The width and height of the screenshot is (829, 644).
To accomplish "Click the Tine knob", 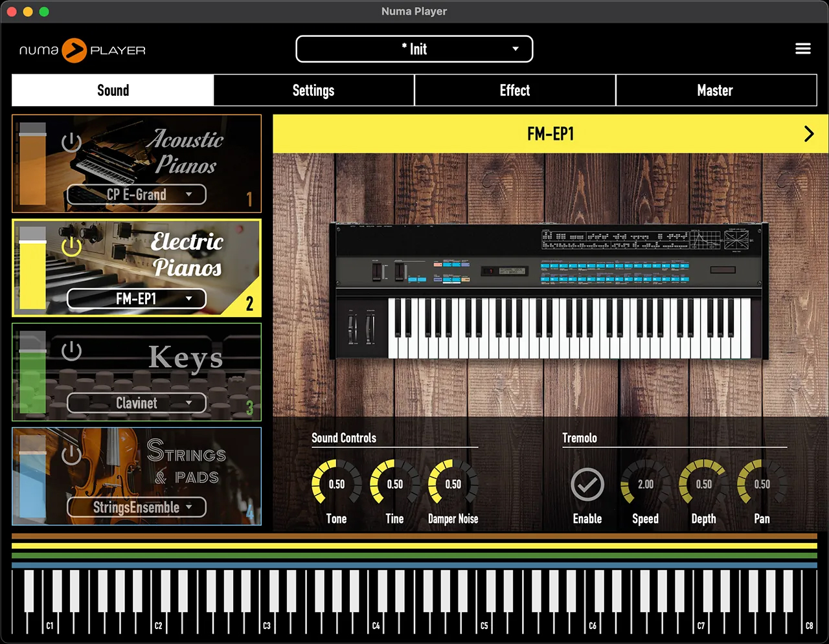I will pos(394,483).
